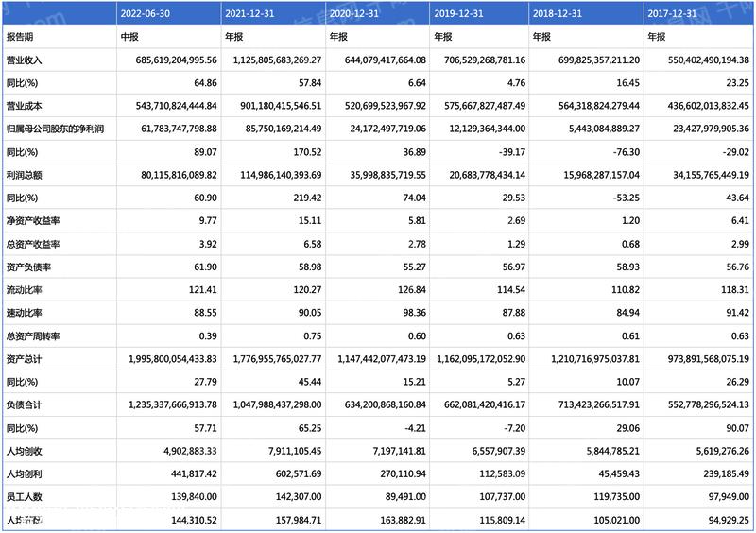Viewport: 756px width, 533px height.
Task: Click total assets value 1,995,800,054,433.83
Action: click(x=173, y=359)
